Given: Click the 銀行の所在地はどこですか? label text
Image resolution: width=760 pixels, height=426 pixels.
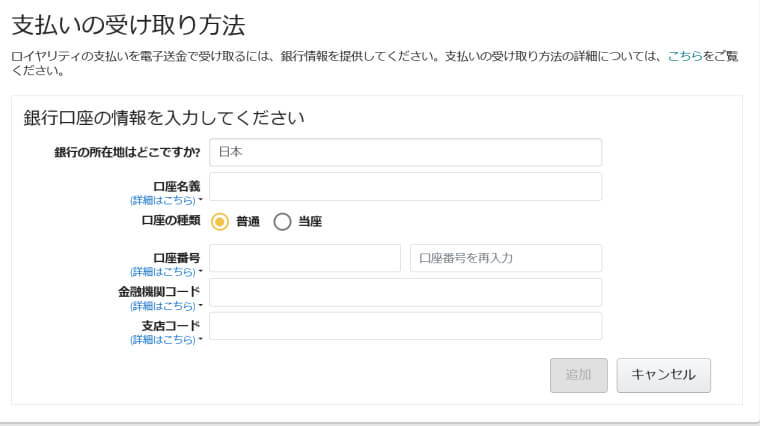Looking at the screenshot, I should click(x=127, y=153).
